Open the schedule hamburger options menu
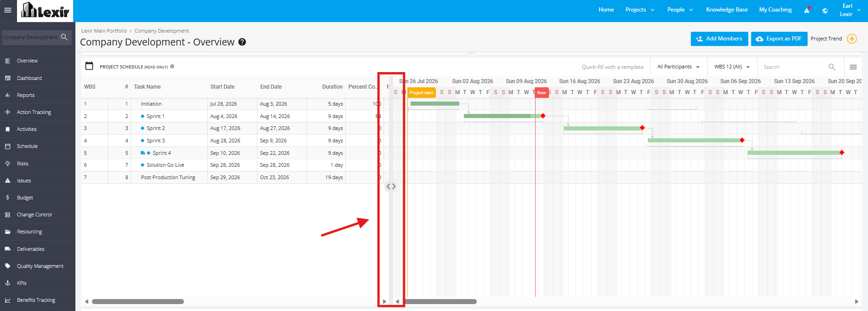 853,67
